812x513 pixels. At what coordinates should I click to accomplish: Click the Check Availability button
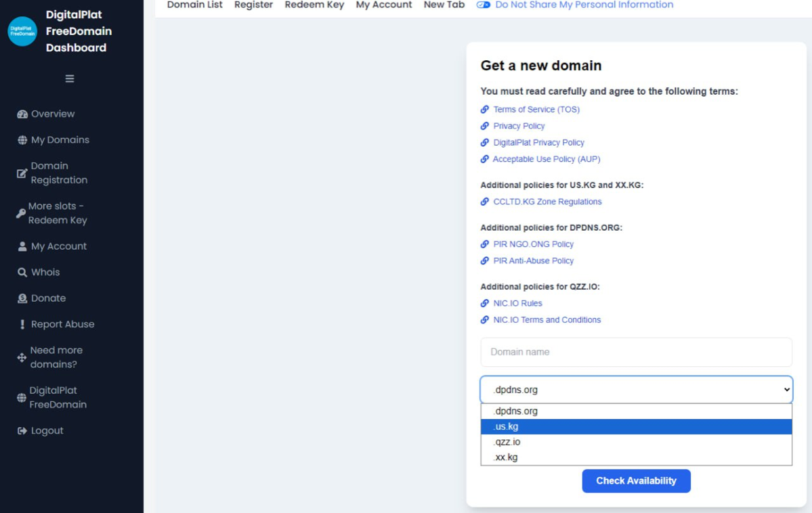636,481
